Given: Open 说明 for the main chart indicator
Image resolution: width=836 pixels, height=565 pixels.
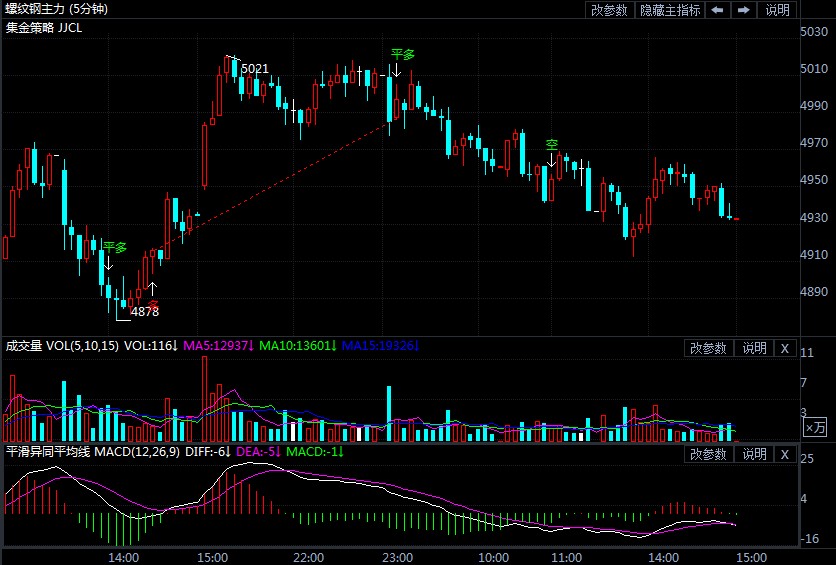Looking at the screenshot, I should click(x=777, y=10).
